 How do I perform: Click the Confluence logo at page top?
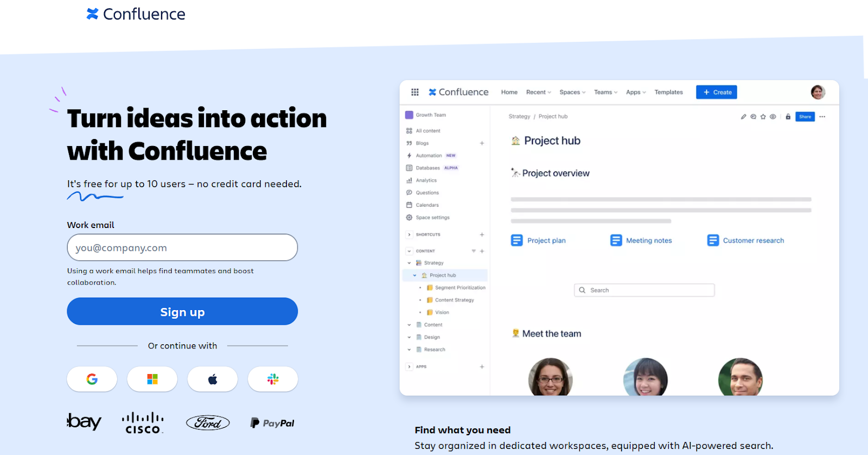(x=136, y=14)
